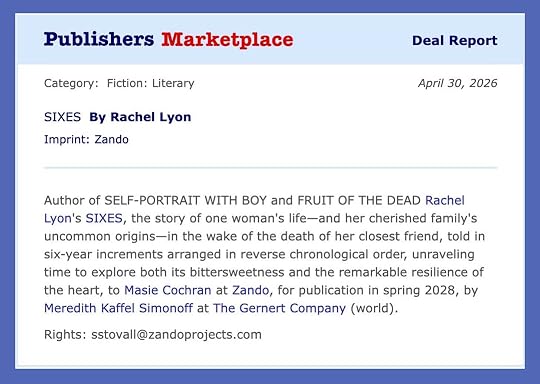Open The Gernert Company link

coord(279,308)
